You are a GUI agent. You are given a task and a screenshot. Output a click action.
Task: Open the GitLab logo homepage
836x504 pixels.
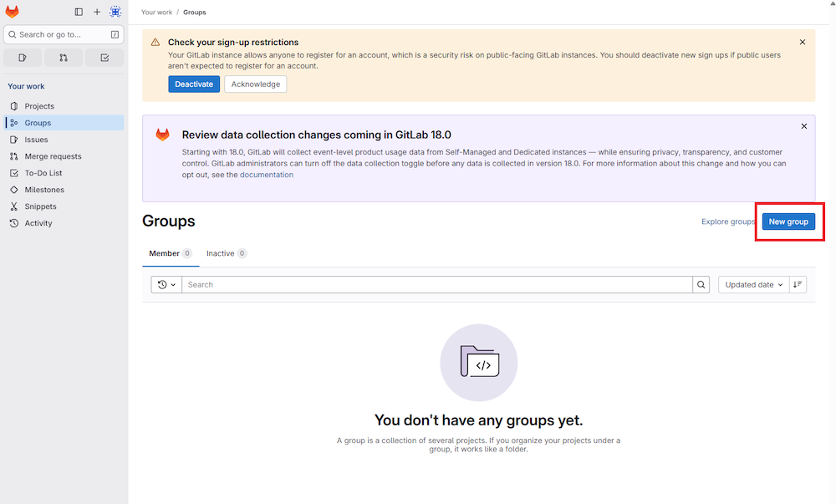tap(13, 12)
